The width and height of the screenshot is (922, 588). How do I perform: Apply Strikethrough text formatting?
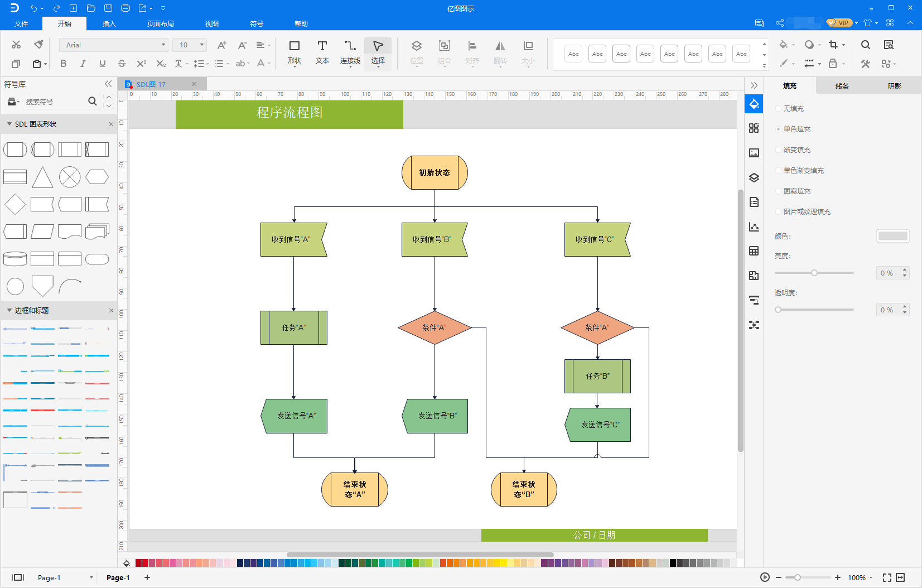click(x=122, y=64)
